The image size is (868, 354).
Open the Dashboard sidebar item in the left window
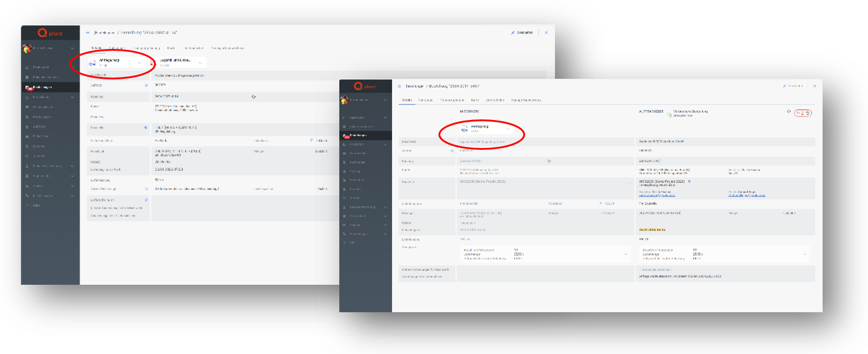(x=41, y=67)
